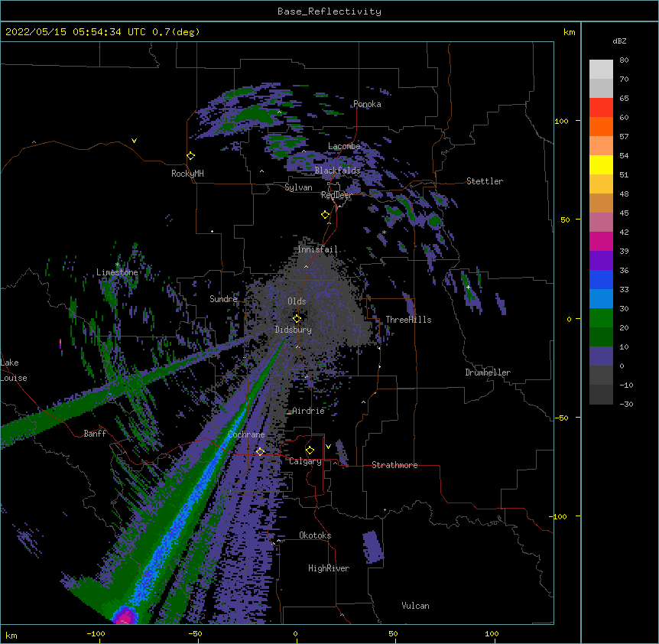Click the Innisfail town label
Image resolution: width=659 pixels, height=644 pixels.
318,249
